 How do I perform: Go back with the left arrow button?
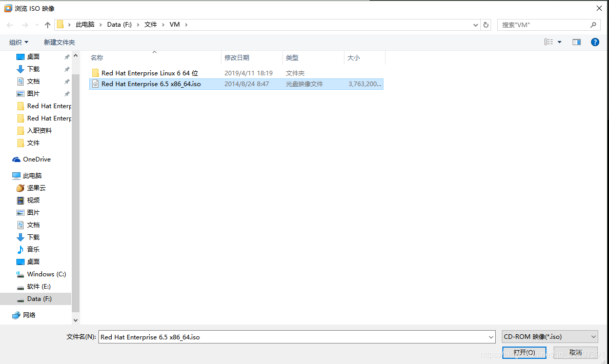pos(10,25)
